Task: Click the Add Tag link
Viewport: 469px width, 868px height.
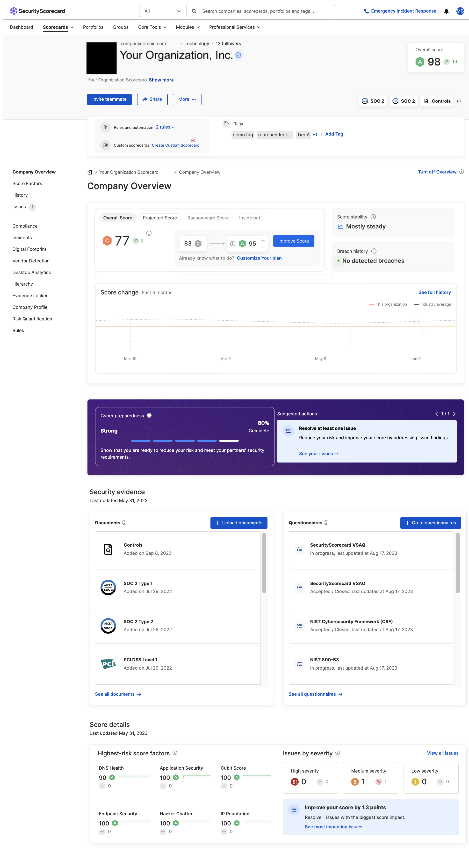Action: [331, 134]
